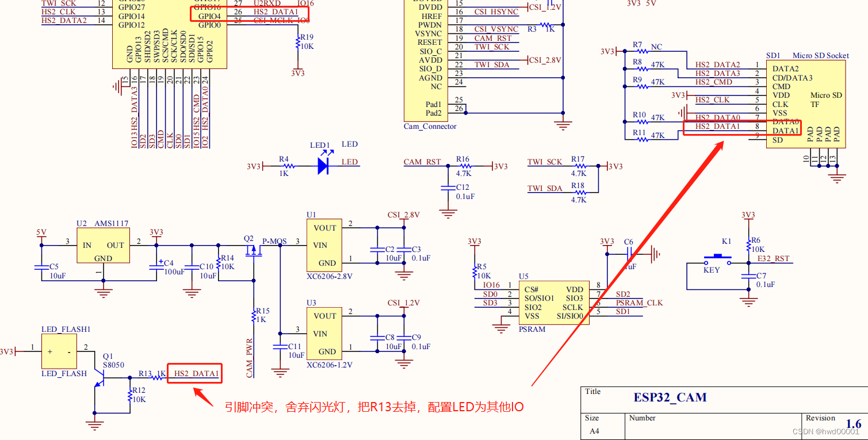Select capacitor C7 0.1uF near reset key

(748, 276)
